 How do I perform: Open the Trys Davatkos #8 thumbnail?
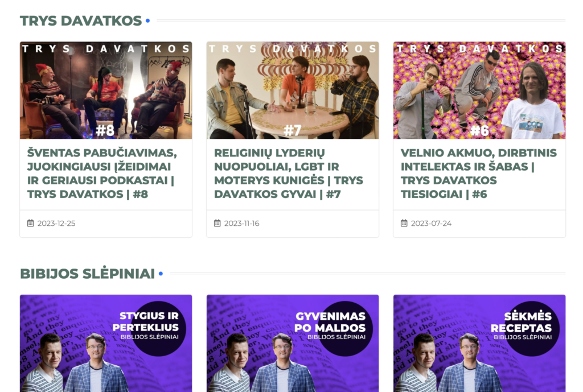coord(106,90)
